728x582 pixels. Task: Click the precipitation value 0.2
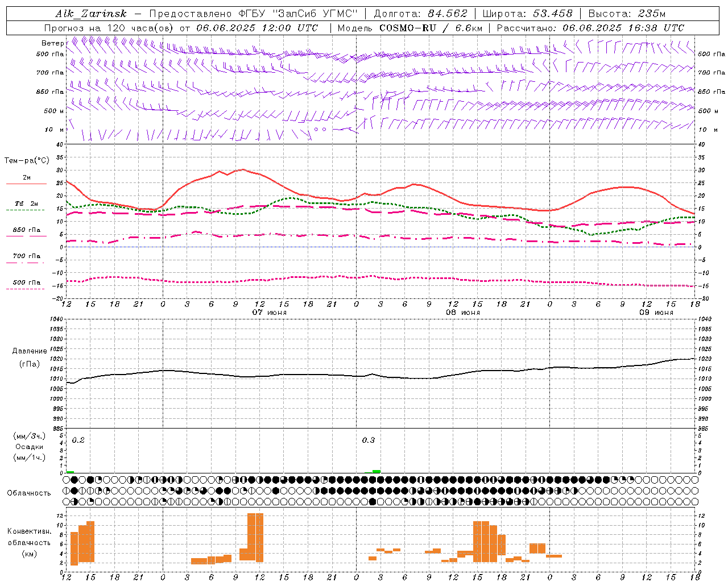point(78,440)
